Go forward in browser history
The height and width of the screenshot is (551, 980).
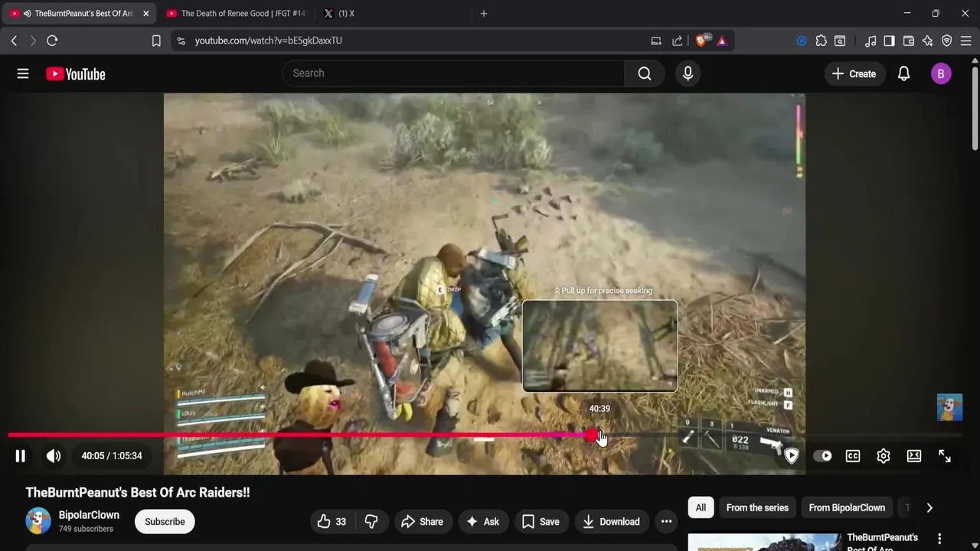point(33,41)
